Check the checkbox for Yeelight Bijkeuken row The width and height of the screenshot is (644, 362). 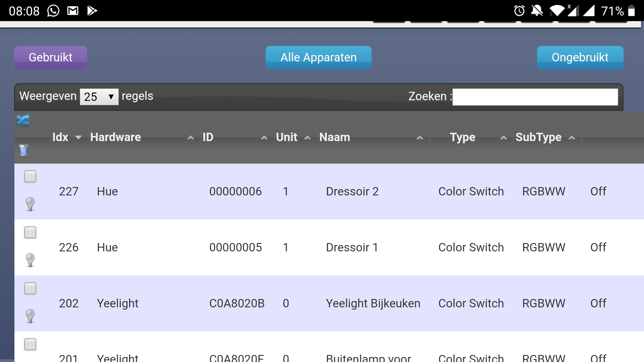30,288
